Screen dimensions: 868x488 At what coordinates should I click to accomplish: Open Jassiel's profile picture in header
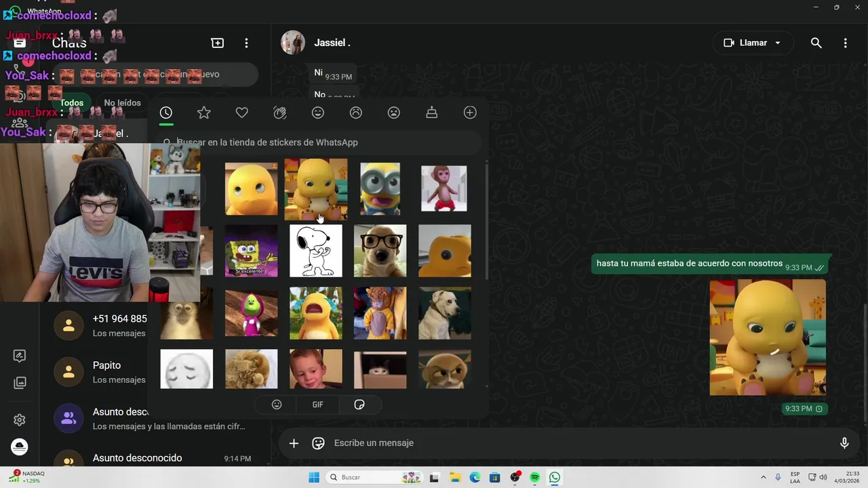click(293, 42)
